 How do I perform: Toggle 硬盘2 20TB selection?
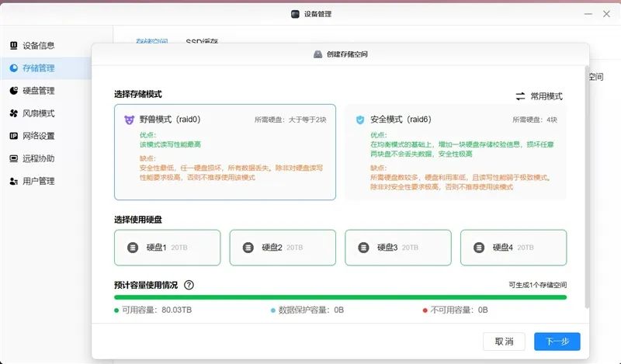283,248
